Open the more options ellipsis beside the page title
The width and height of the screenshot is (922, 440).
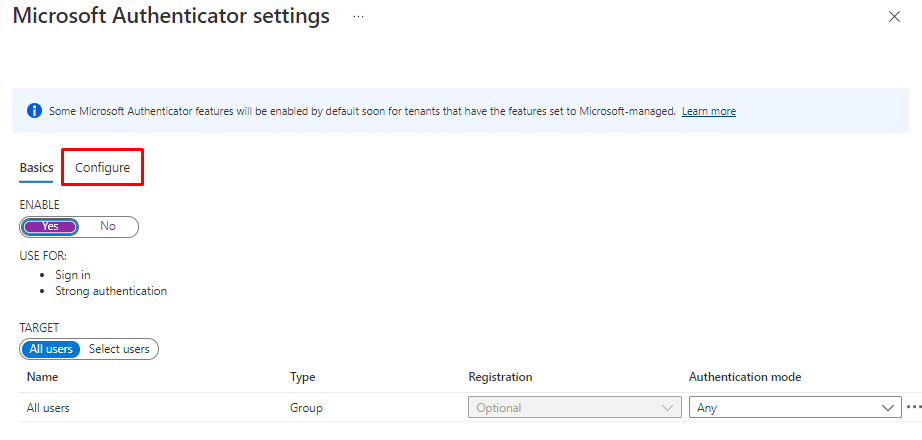pos(358,18)
